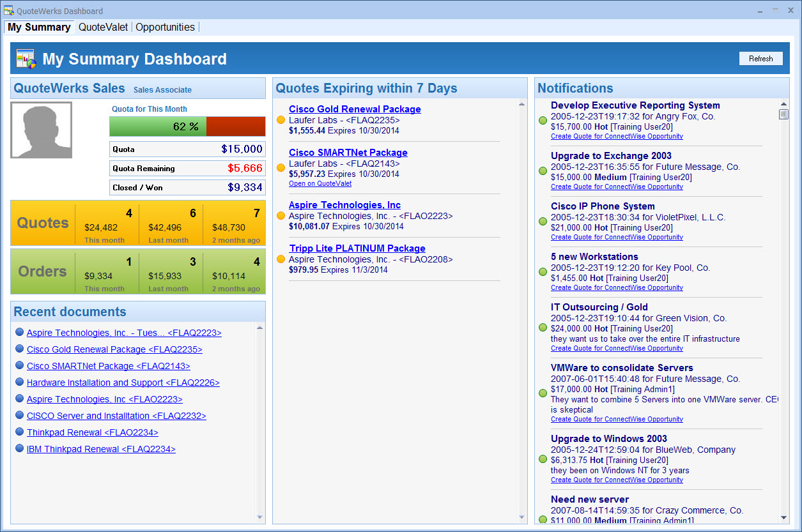The height and width of the screenshot is (532, 802).
Task: Open the Opportunities tab
Action: (x=165, y=27)
